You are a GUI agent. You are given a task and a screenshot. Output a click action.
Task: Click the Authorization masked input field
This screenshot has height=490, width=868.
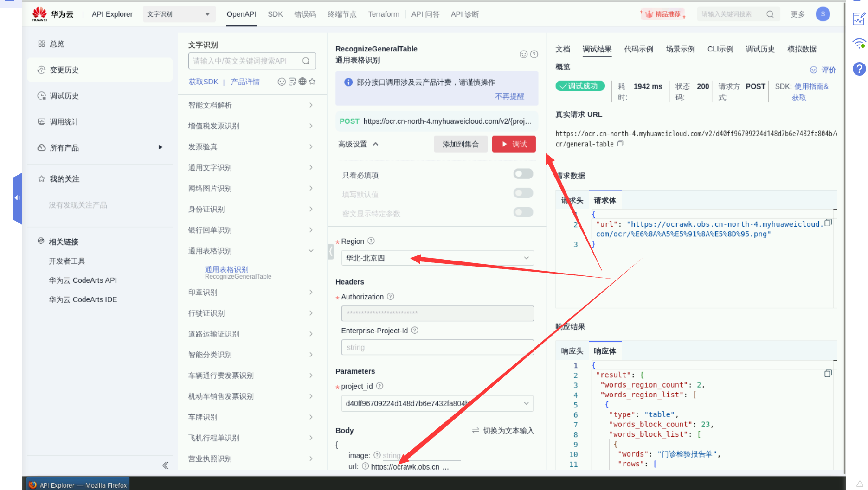click(x=437, y=313)
